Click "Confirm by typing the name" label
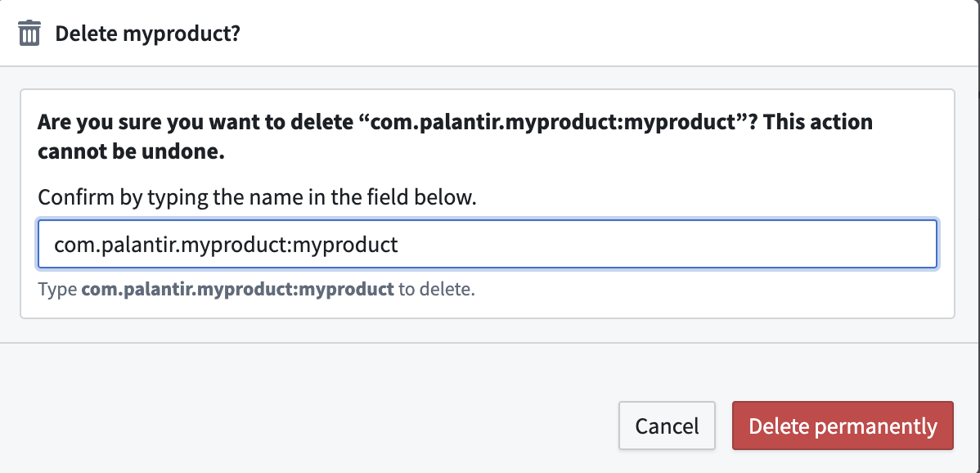 [164, 198]
